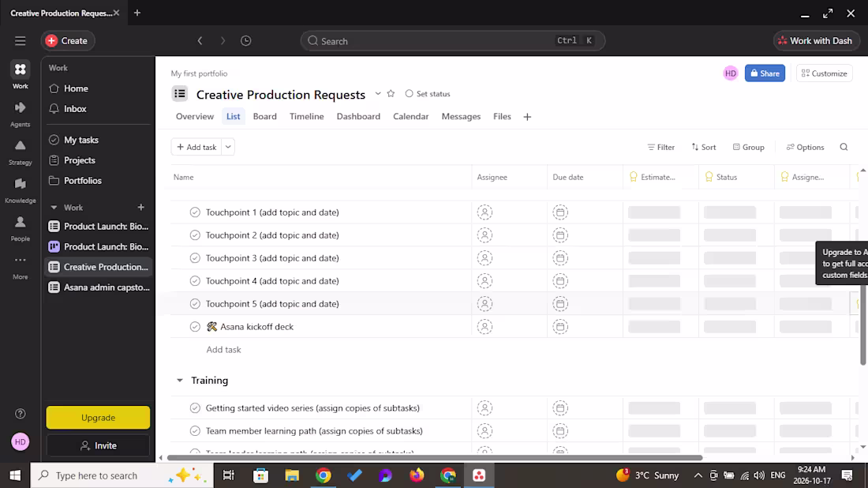Open the Group options
Image resolution: width=868 pixels, height=488 pixels.
tap(748, 147)
